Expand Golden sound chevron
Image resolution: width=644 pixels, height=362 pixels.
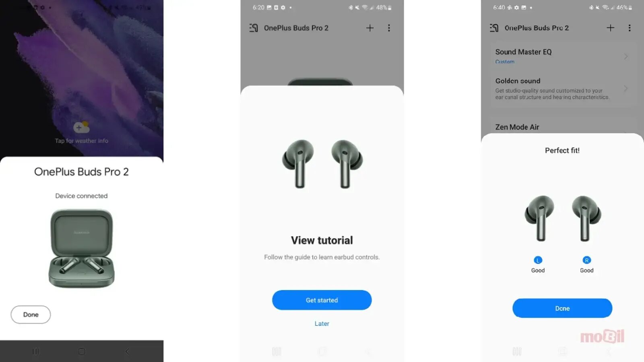tap(626, 88)
